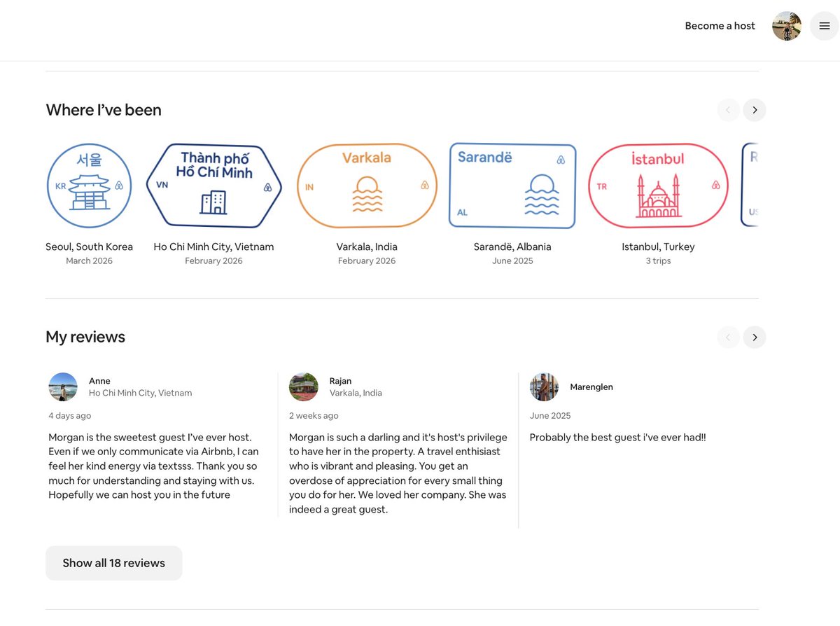Click Probably the best guest review text

pos(617,438)
